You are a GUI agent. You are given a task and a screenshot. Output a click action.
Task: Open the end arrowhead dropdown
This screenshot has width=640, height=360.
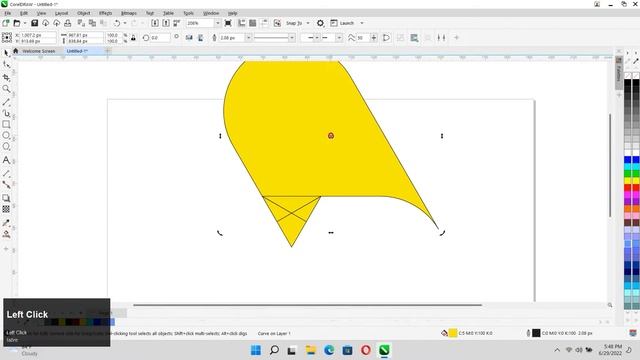tap(339, 38)
